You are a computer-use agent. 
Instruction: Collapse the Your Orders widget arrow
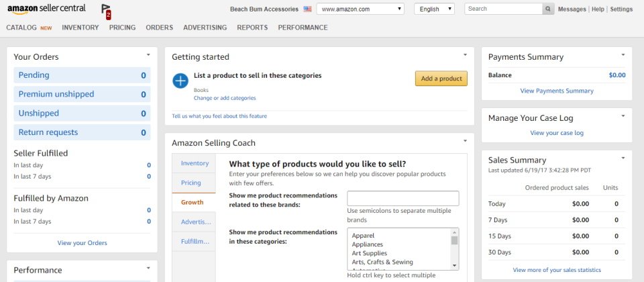click(148, 54)
